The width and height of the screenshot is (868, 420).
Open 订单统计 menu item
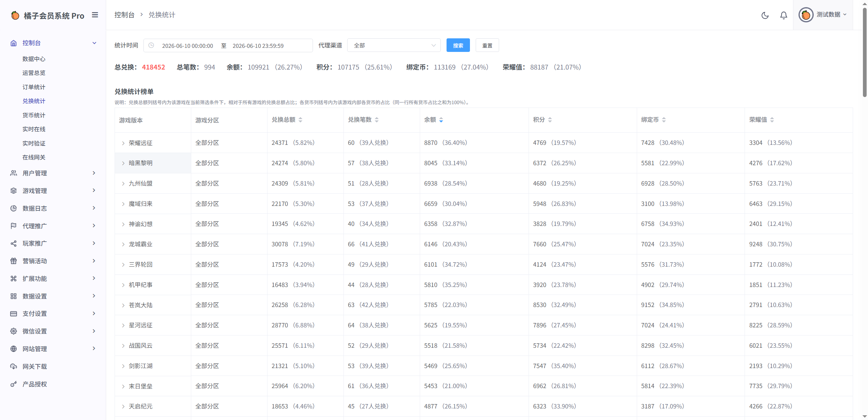[x=34, y=87]
